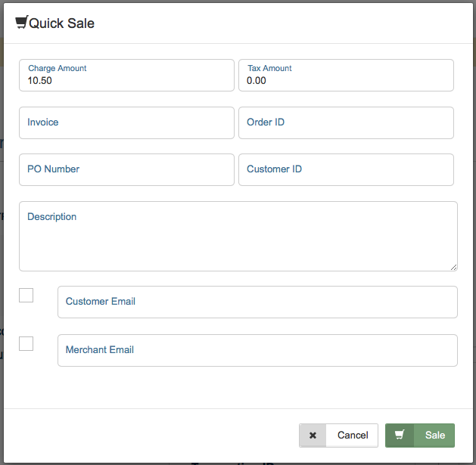This screenshot has width=476, height=465.
Task: Focus the Invoice input field
Action: point(126,122)
